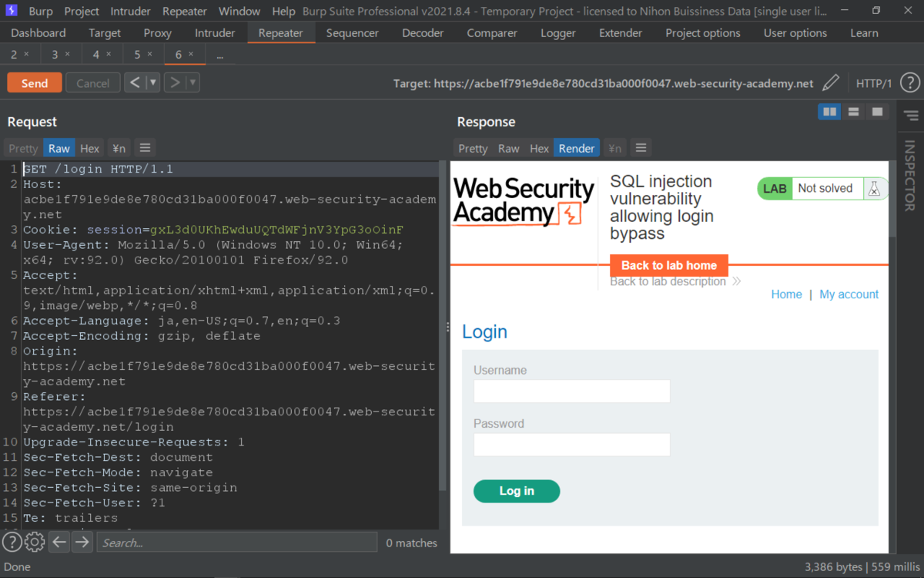Image resolution: width=924 pixels, height=578 pixels.
Task: Close Repeater tab 4
Action: tap(109, 55)
